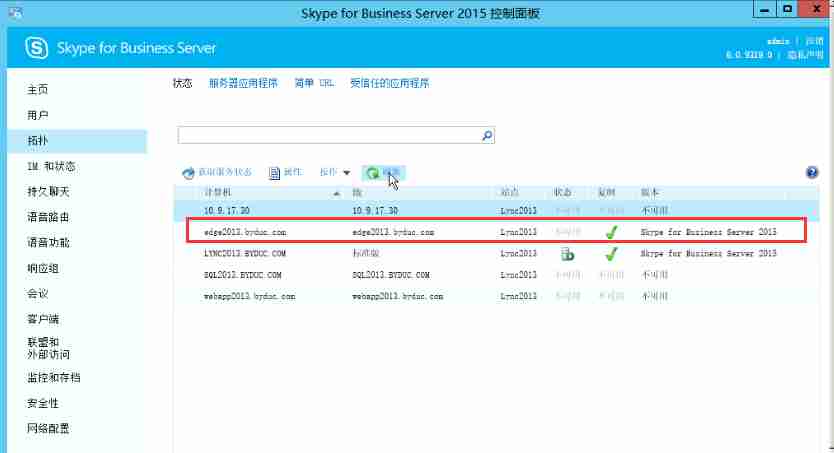
Task: Click the Skype for Business logo icon
Action: pos(36,48)
